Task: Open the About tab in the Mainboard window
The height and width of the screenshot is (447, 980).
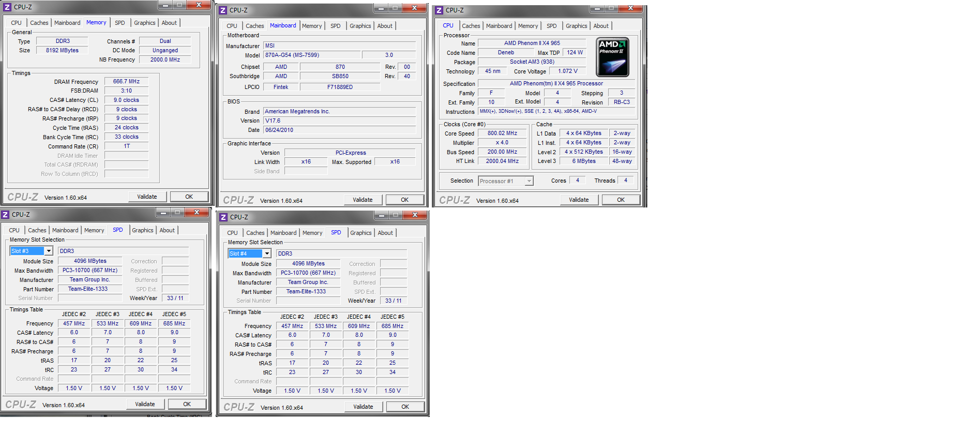Action: [x=385, y=26]
